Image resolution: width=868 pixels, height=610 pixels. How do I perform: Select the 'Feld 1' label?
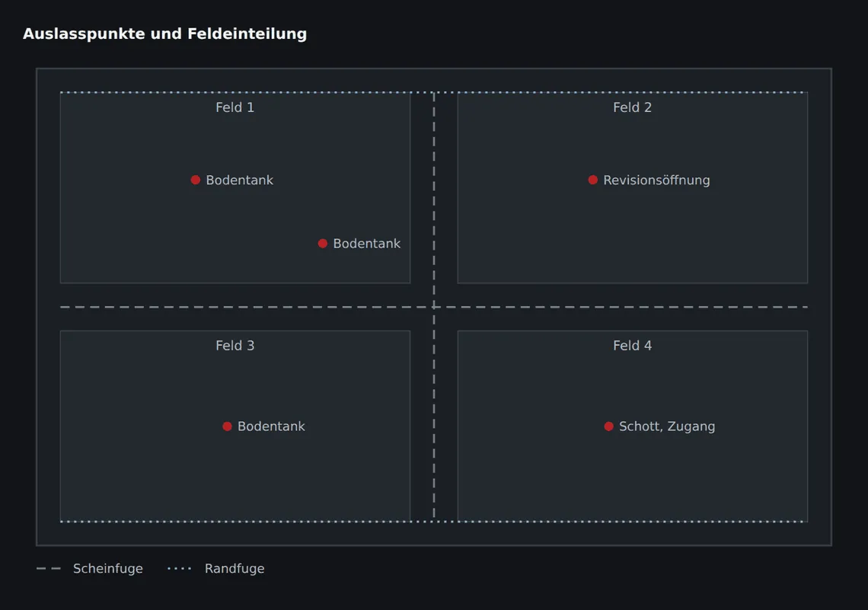pos(235,107)
